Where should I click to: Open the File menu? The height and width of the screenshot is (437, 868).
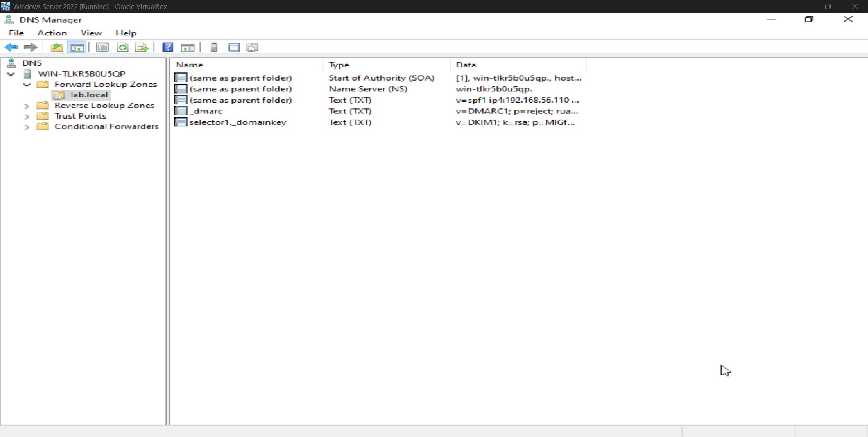click(16, 33)
